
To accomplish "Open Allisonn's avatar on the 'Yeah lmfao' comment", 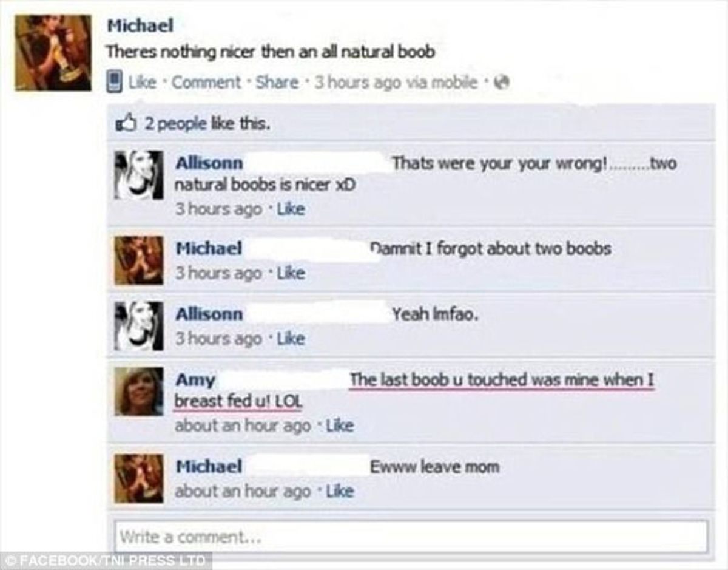I will (140, 326).
